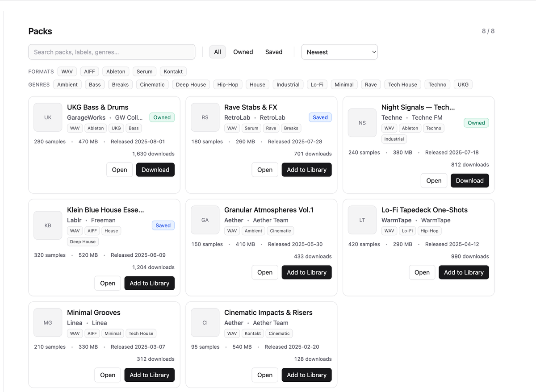Select the All filter tab

[218, 52]
